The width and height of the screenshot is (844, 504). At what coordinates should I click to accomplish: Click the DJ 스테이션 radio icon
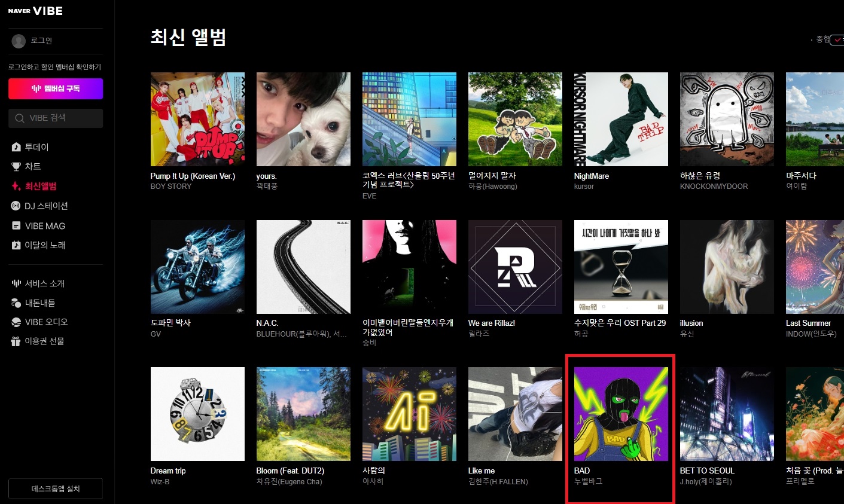pos(16,206)
